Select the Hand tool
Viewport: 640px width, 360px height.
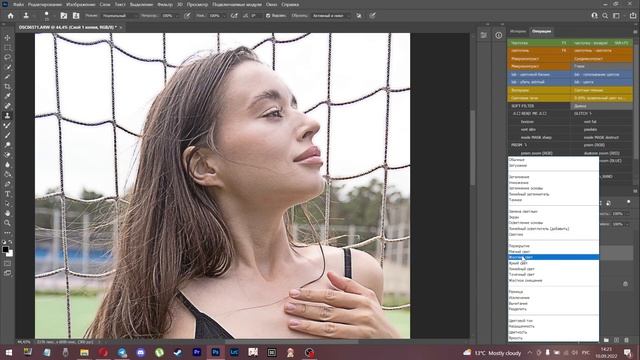pos(7,213)
